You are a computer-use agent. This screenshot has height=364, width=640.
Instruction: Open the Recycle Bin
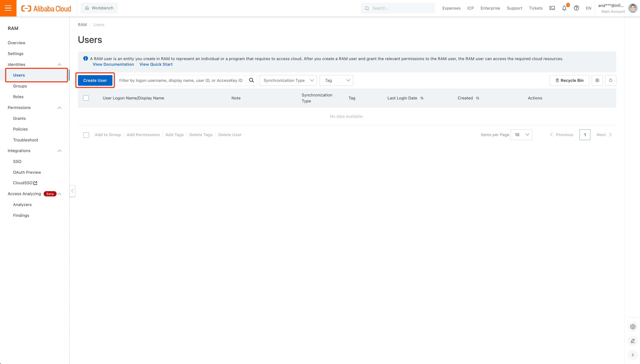569,80
